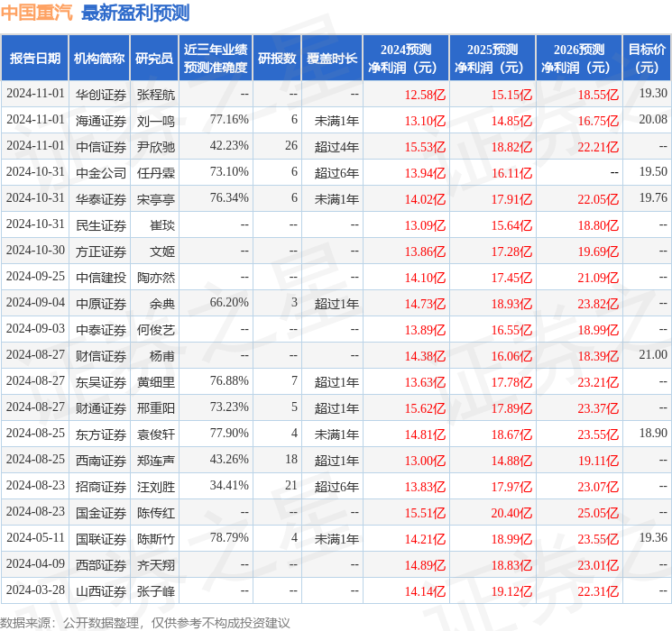Select 中原证券 institution cell
Viewport: 672px width, 631px height.
pos(101,304)
